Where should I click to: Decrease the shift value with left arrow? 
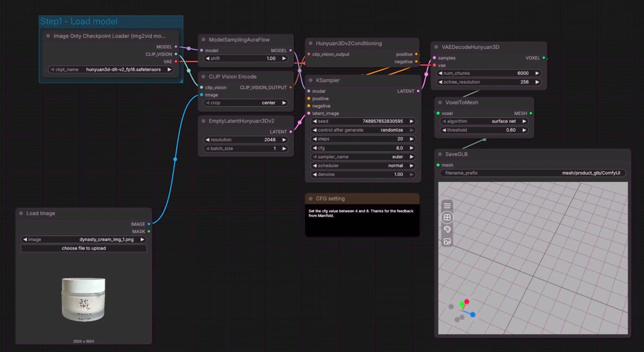coord(207,58)
